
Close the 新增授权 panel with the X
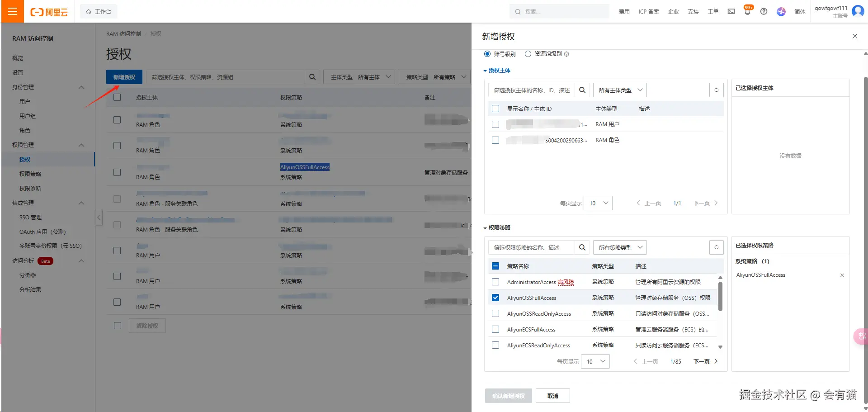pyautogui.click(x=854, y=36)
